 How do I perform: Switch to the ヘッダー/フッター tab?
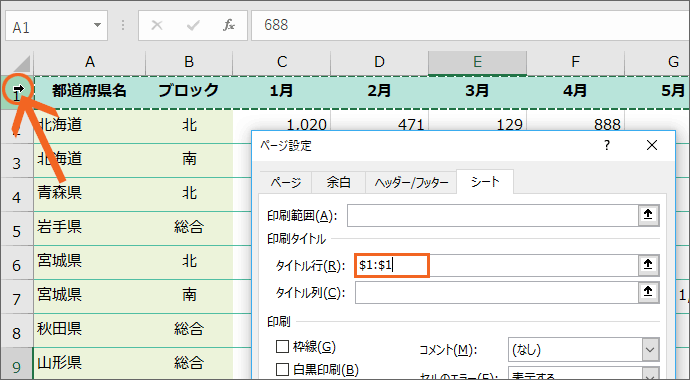(x=411, y=182)
